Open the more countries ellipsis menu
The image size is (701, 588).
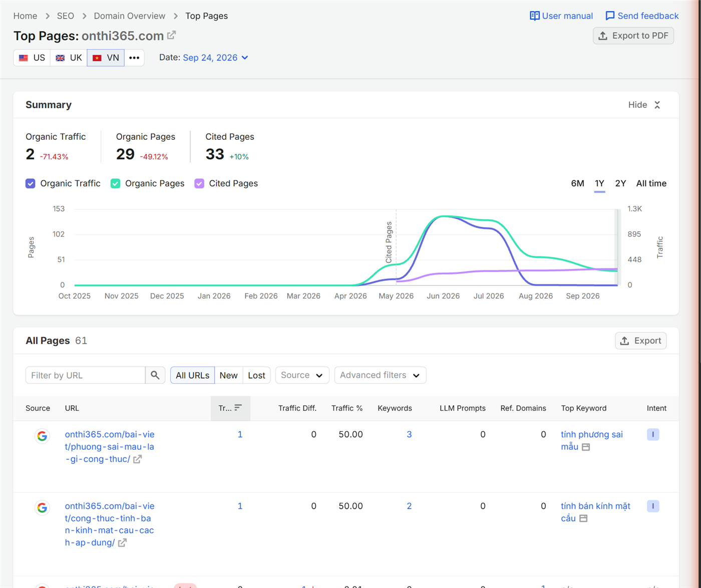tap(134, 58)
